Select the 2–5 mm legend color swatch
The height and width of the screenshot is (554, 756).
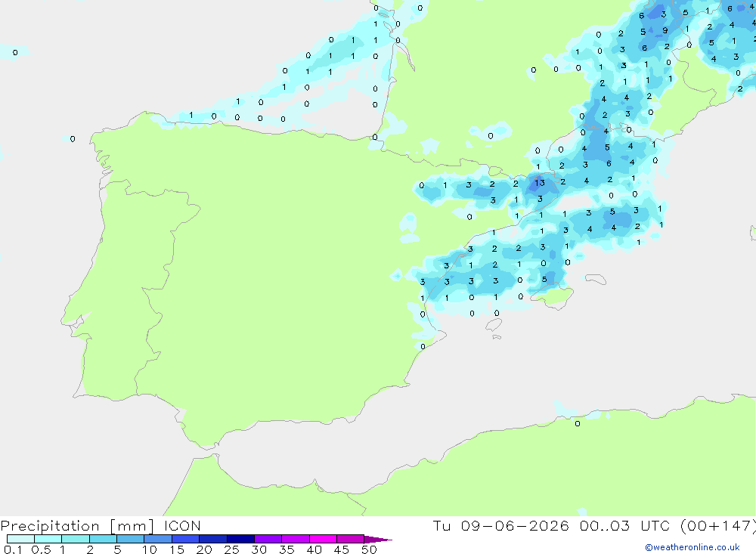pos(103,539)
